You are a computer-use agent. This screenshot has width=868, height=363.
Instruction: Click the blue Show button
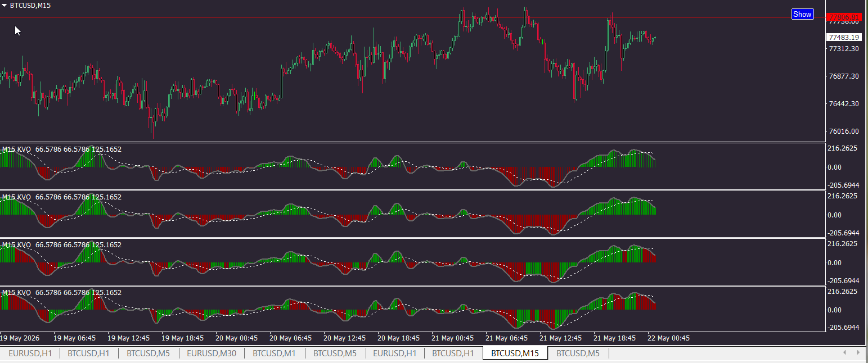[802, 15]
